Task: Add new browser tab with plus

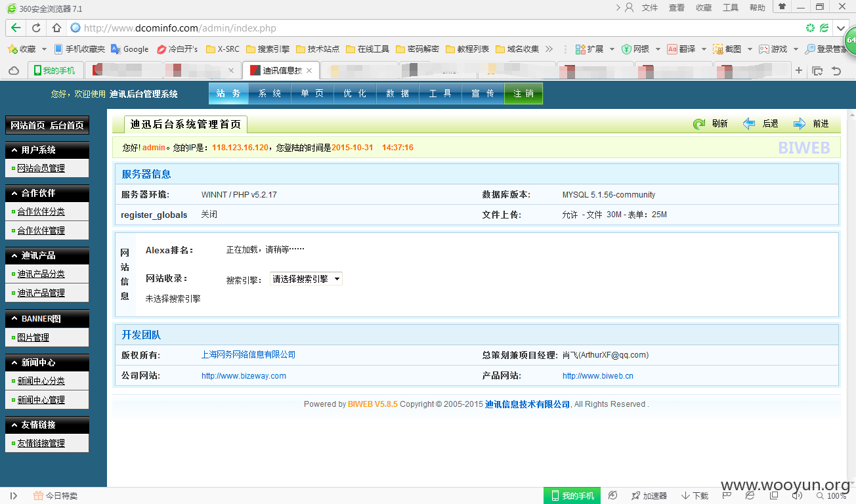Action: click(x=799, y=71)
